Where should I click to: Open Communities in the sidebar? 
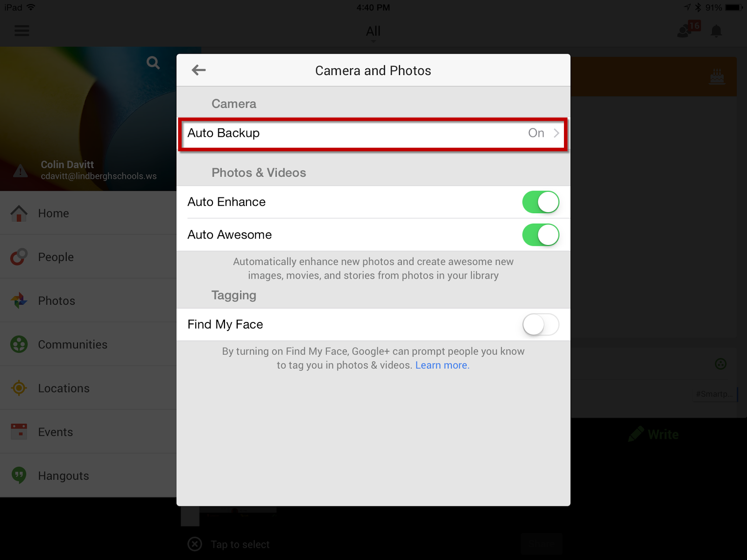(x=88, y=344)
